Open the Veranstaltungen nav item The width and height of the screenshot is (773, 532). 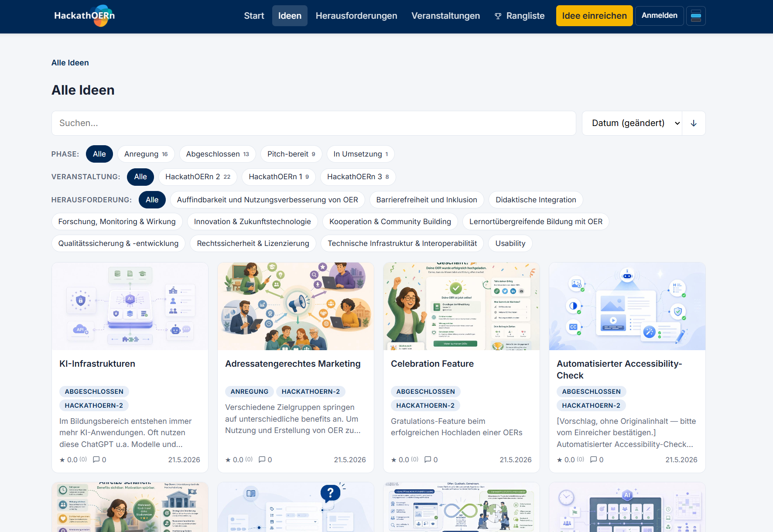click(445, 16)
